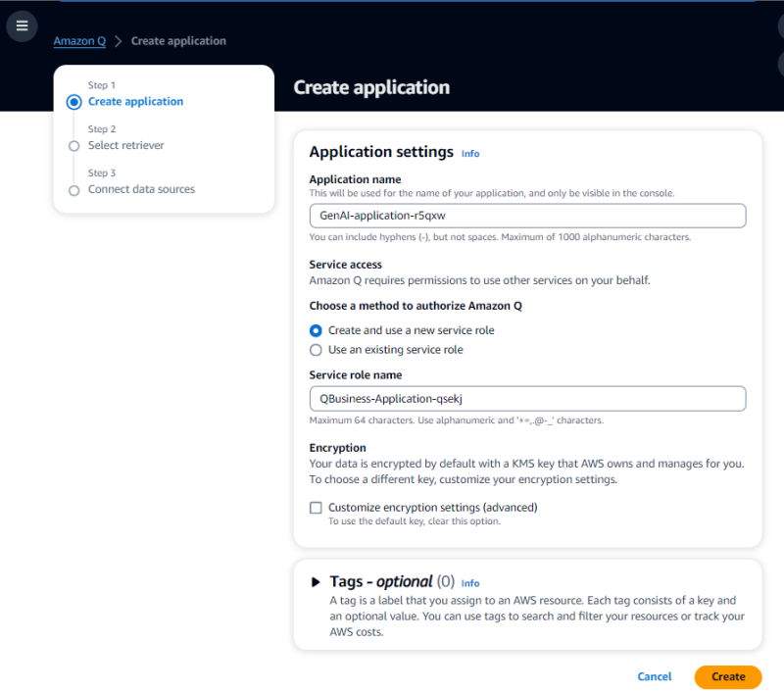Enable Customize encryption settings checkbox
This screenshot has width=784, height=691.
click(316, 508)
